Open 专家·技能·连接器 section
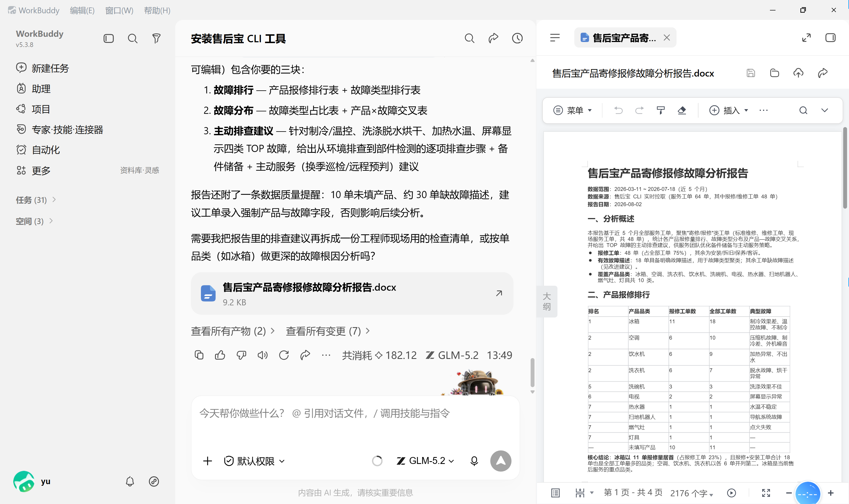The image size is (849, 504). [x=59, y=129]
